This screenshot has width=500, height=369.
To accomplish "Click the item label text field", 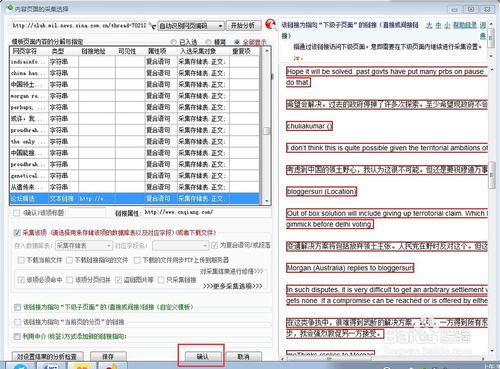I will click(87, 213).
